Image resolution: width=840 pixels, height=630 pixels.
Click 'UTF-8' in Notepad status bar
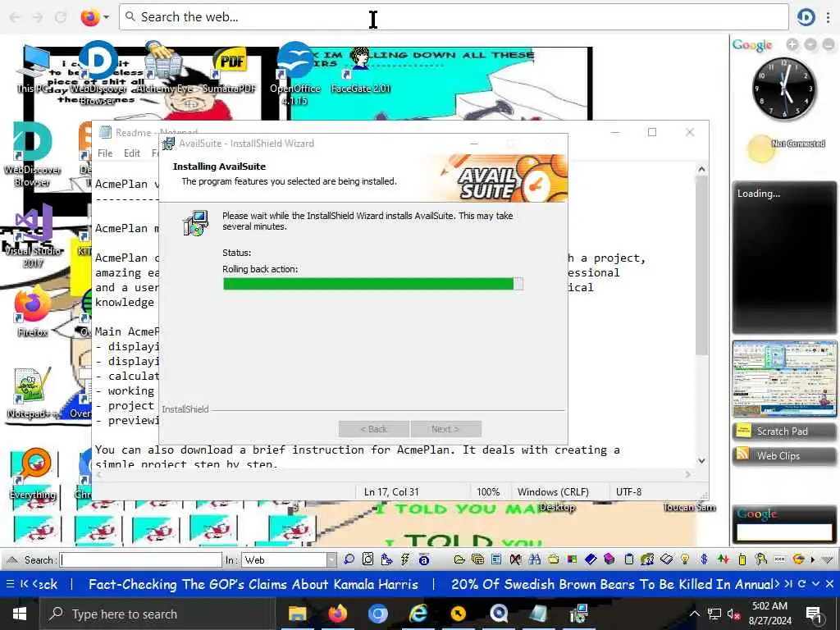628,492
